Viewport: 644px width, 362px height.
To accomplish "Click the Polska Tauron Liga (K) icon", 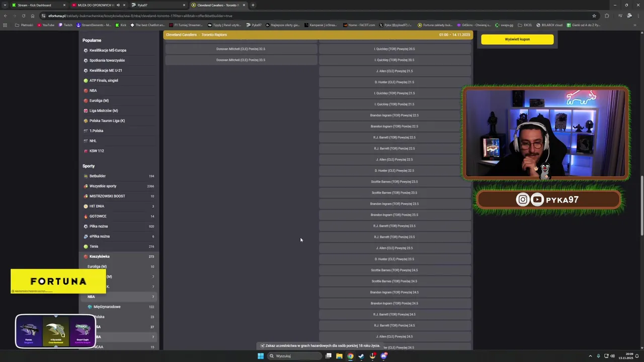I will pos(86,121).
